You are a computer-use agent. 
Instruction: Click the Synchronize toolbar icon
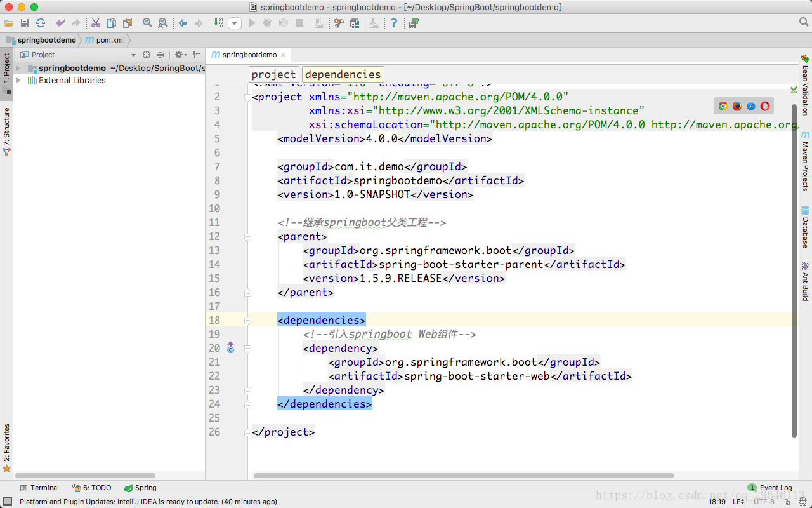[x=41, y=23]
